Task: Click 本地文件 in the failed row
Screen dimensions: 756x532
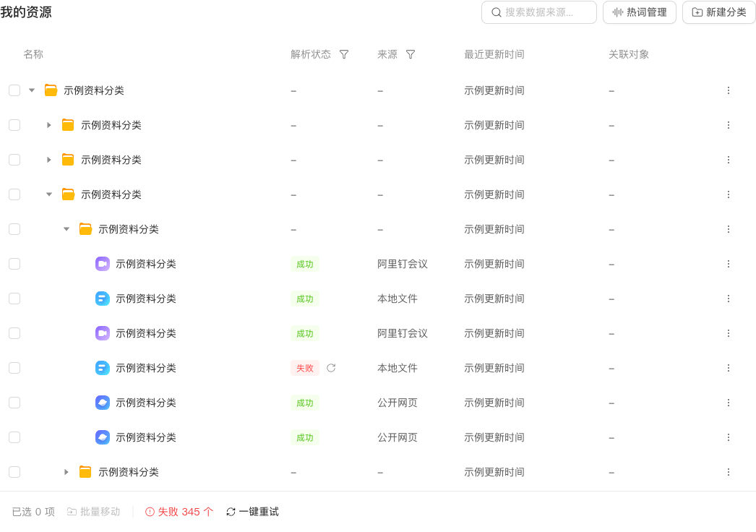Action: pos(398,368)
